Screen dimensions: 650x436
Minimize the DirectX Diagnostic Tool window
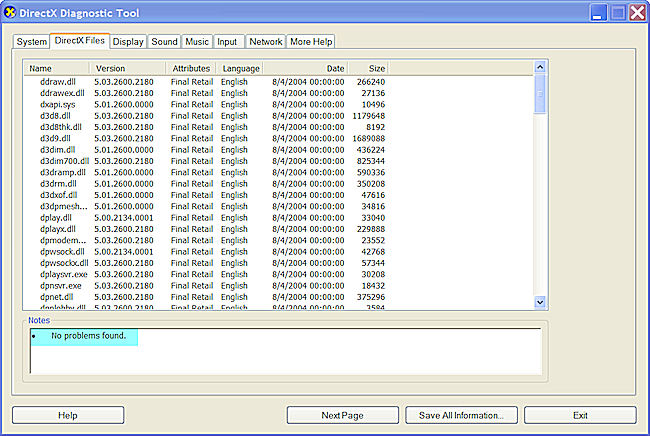(598, 13)
